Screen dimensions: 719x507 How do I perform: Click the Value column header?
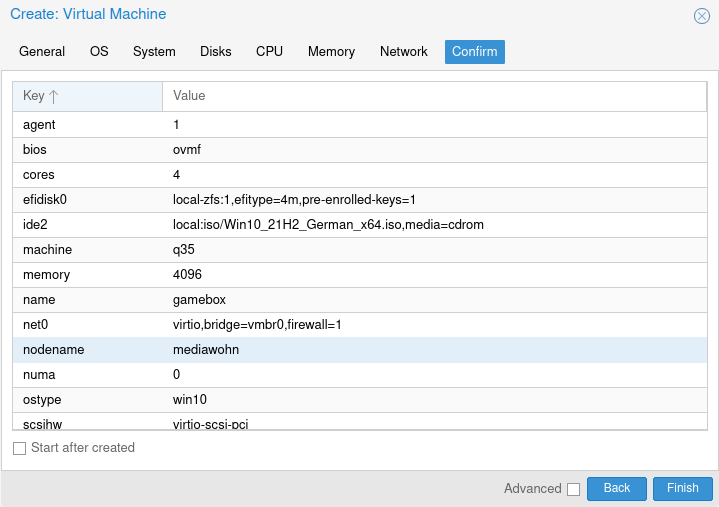click(435, 96)
